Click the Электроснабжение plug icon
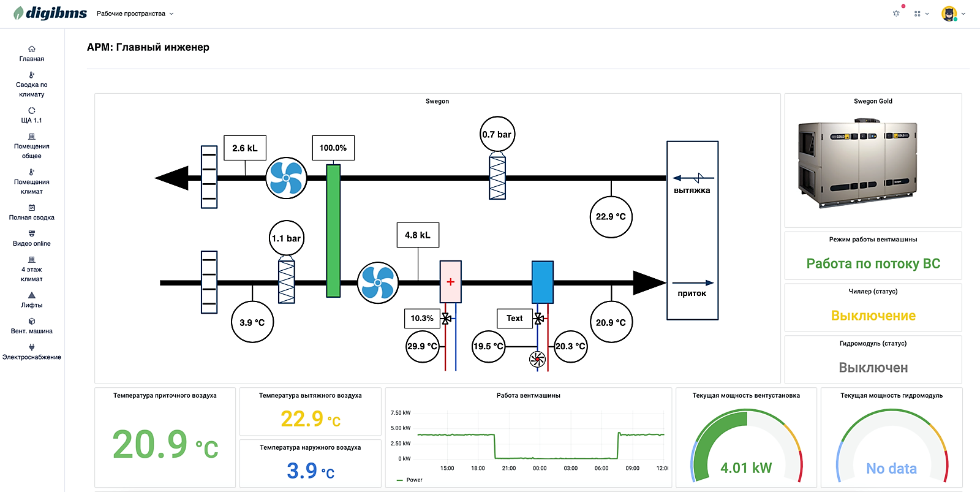 click(32, 347)
